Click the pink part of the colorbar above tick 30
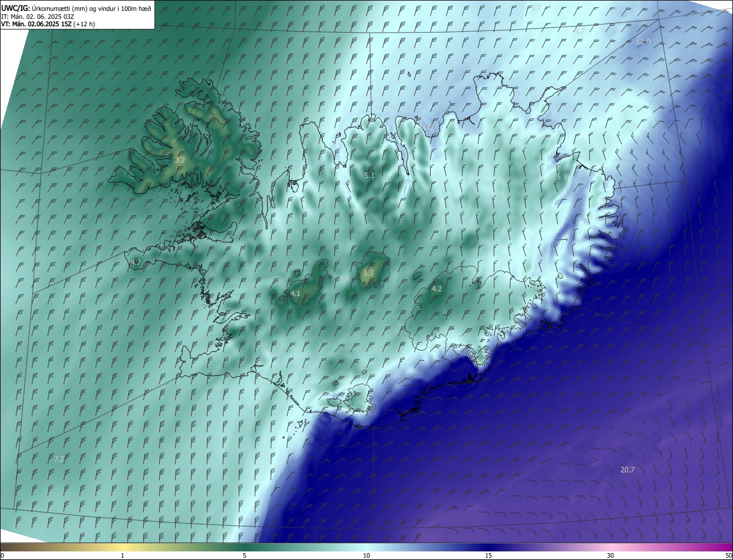 click(x=610, y=547)
